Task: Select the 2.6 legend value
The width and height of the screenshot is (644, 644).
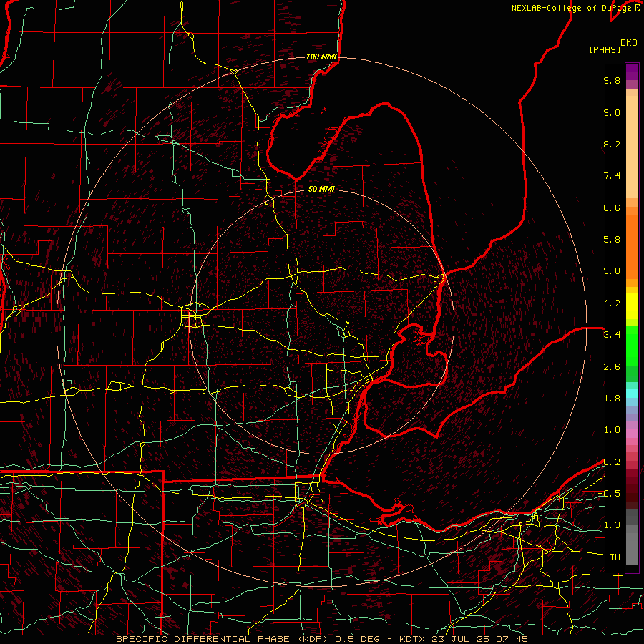Action: tap(612, 367)
